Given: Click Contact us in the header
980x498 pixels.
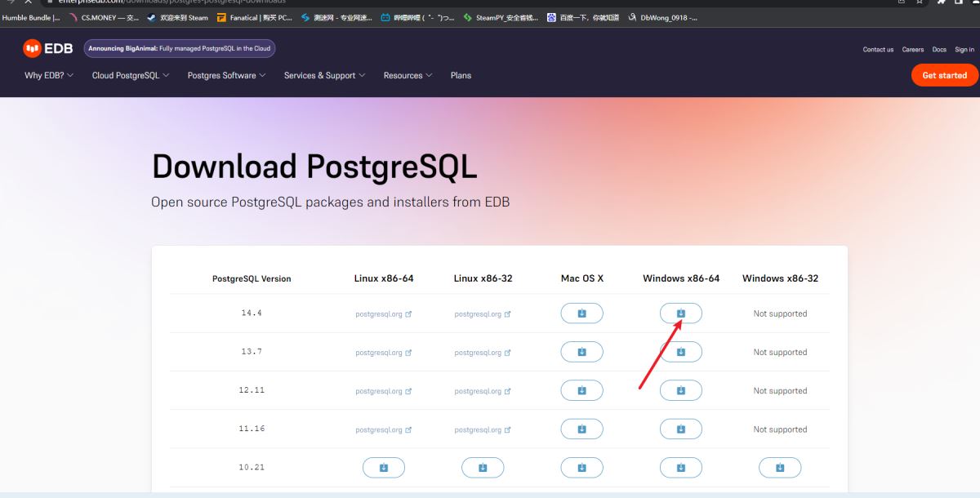Looking at the screenshot, I should tap(878, 50).
